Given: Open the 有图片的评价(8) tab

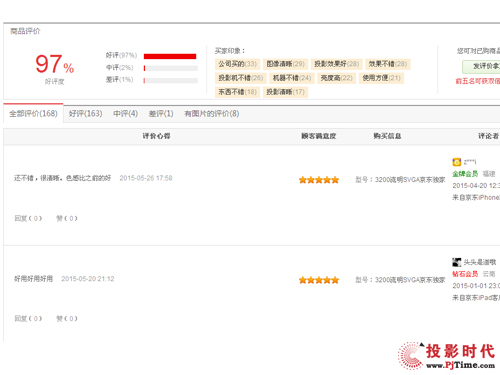Looking at the screenshot, I should click(212, 114).
